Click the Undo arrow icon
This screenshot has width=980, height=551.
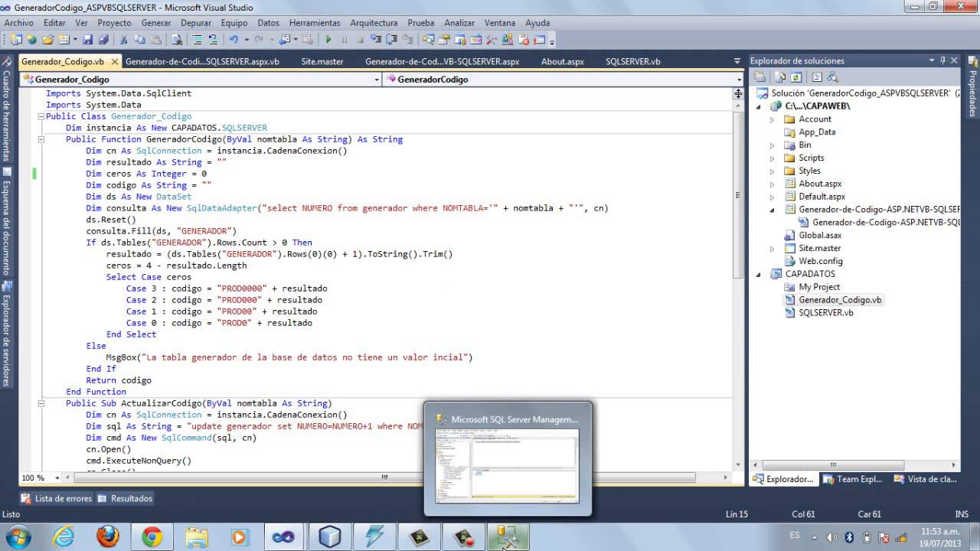(x=234, y=39)
